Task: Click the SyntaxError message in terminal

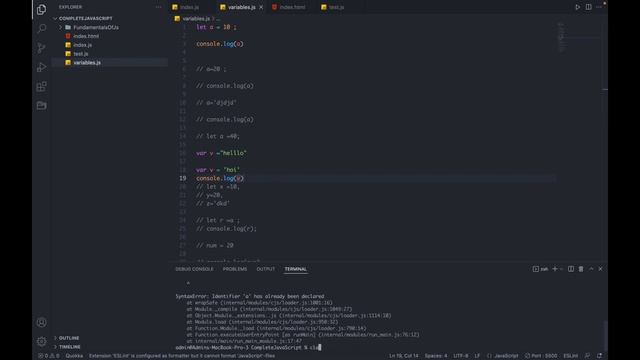Action: point(250,296)
